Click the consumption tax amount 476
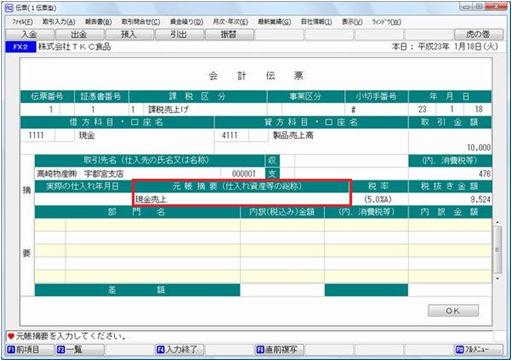512x361 pixels. 485,174
